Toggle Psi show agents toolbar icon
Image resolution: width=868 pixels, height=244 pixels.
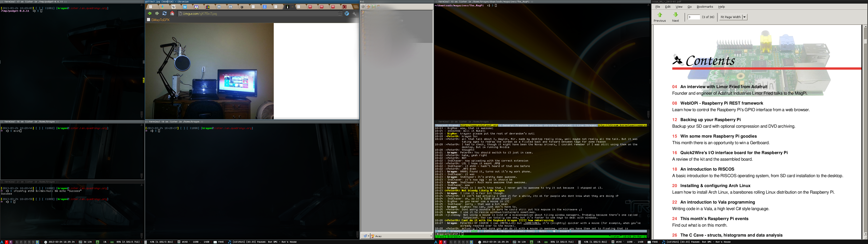[x=373, y=7]
